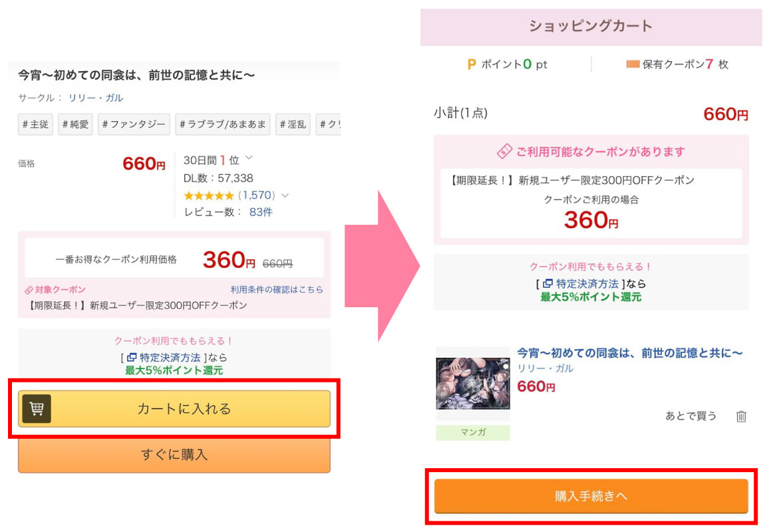Click the coupon ticket icon beside 保有クーポン

point(632,65)
